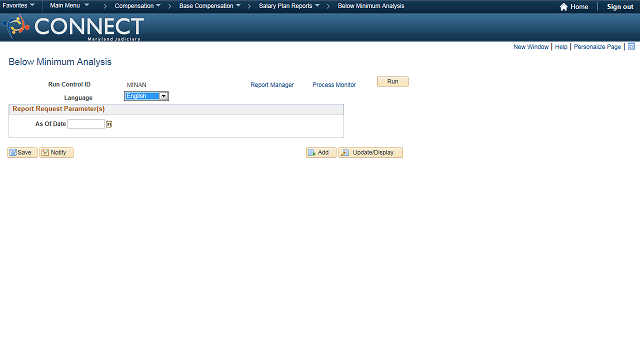The image size is (640, 360).
Task: Open the Language dropdown showing English
Action: 146,96
